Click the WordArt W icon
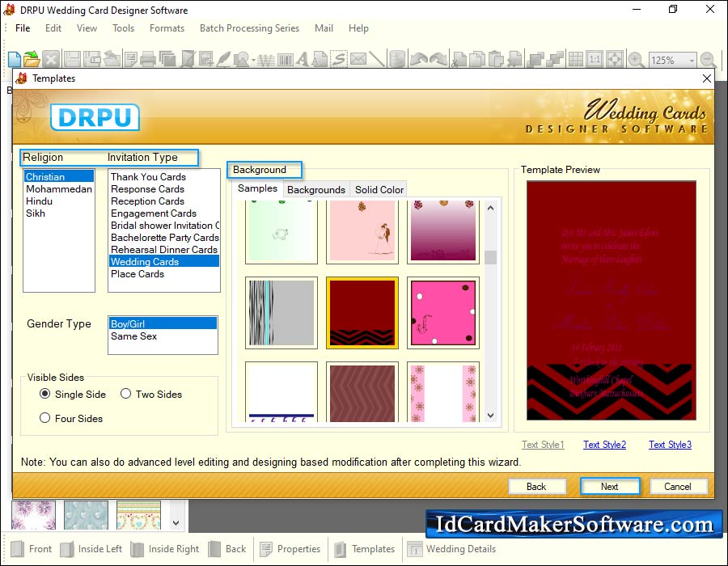728x566 pixels. coord(266,60)
